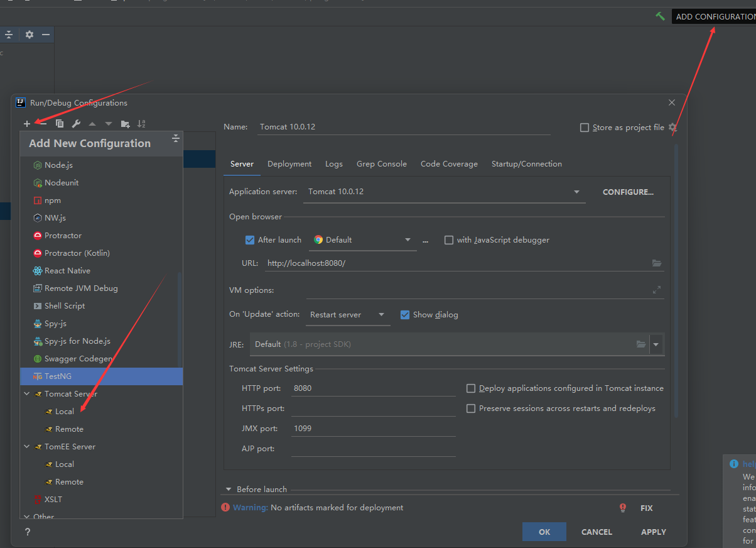The width and height of the screenshot is (756, 548).
Task: Expand the Before launch section
Action: (x=227, y=490)
